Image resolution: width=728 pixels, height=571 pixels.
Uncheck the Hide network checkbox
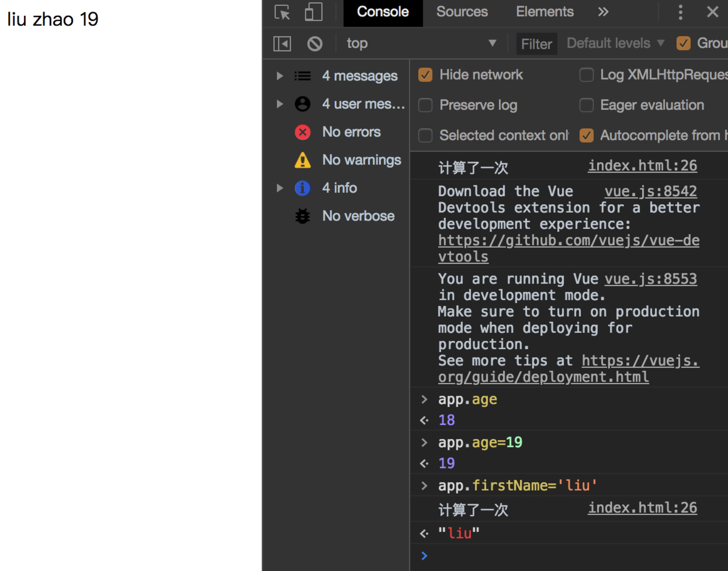(x=425, y=75)
